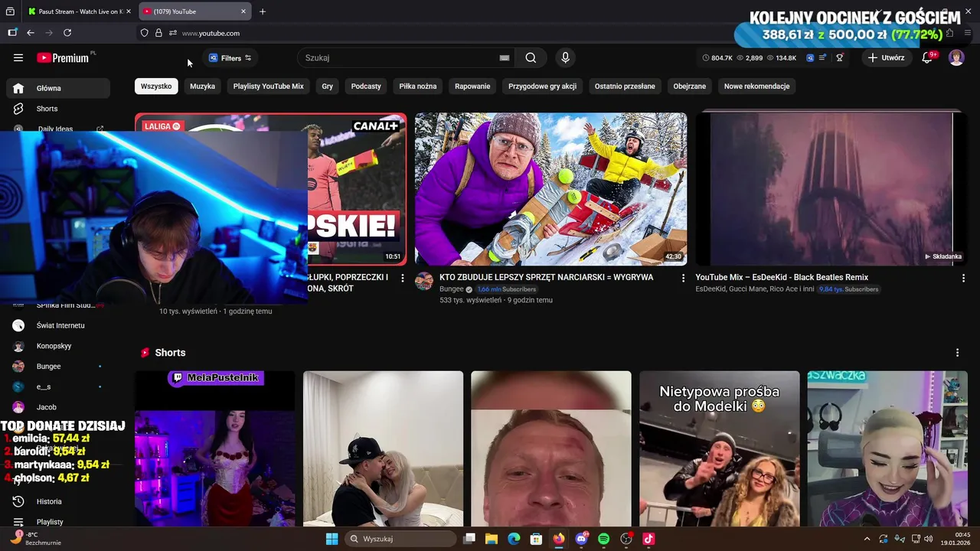Viewport: 980px width, 551px height.
Task: Open the vidIQ list menu icon
Action: tap(823, 58)
